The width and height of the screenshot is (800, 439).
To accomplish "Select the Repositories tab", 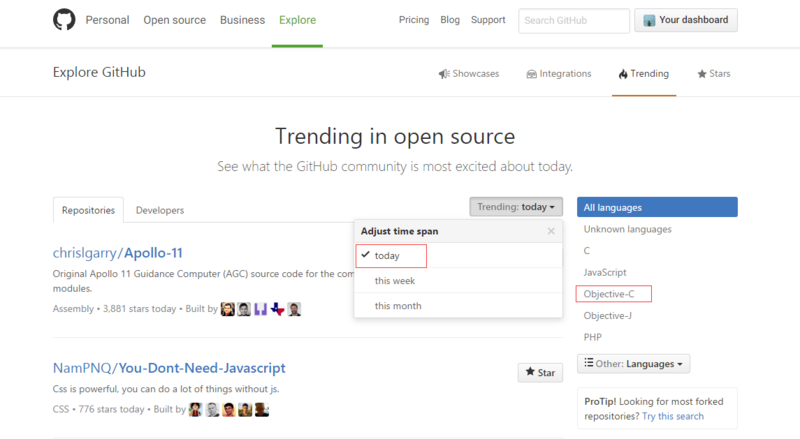I will click(x=88, y=210).
